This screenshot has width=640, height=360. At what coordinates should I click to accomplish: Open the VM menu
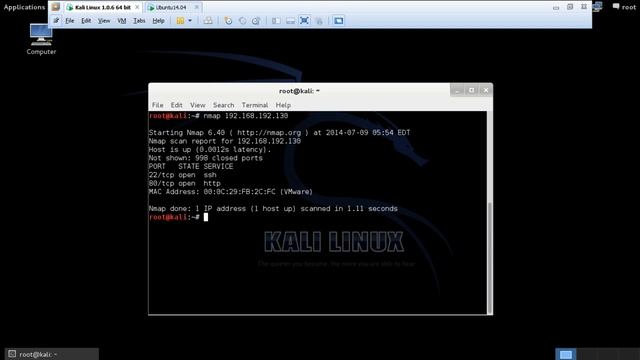122,20
